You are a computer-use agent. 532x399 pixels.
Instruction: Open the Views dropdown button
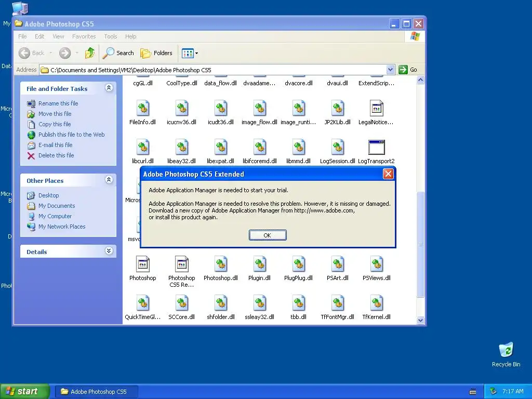click(x=190, y=53)
